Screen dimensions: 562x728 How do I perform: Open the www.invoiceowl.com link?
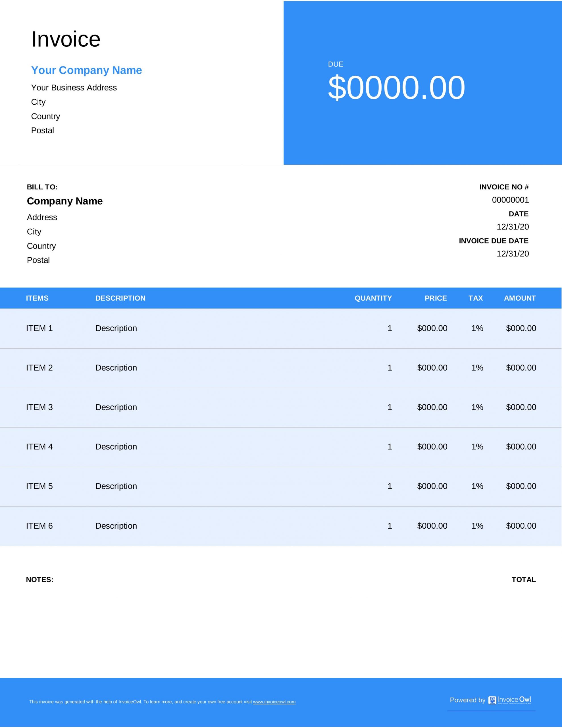tap(274, 702)
